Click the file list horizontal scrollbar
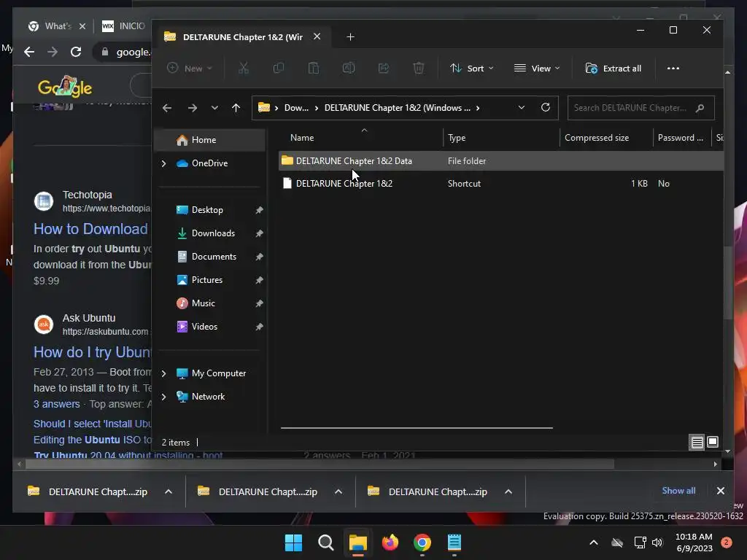This screenshot has width=747, height=560. (x=417, y=428)
